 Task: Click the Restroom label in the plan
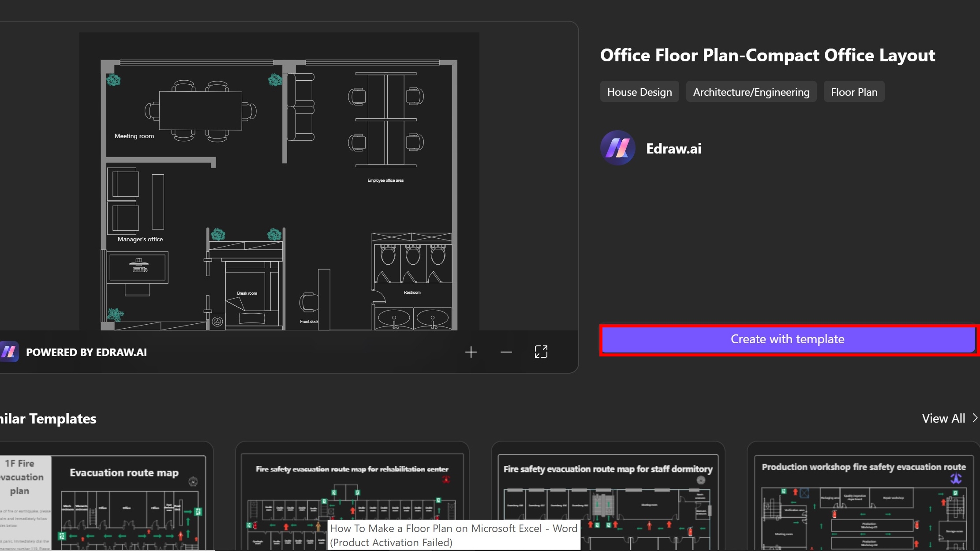(412, 292)
